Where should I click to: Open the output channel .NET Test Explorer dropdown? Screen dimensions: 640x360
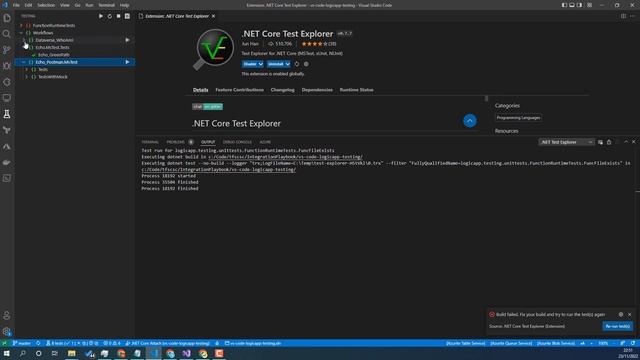coord(566,142)
